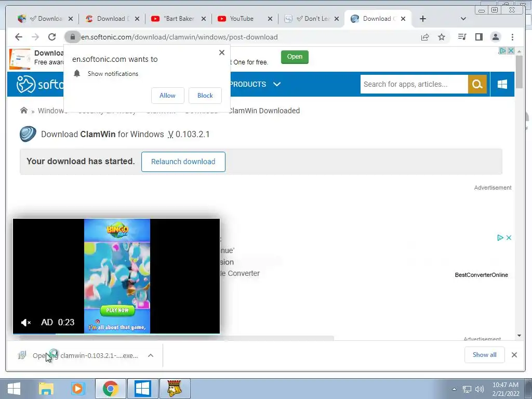
Task: Click the green Open ad button
Action: 295,57
